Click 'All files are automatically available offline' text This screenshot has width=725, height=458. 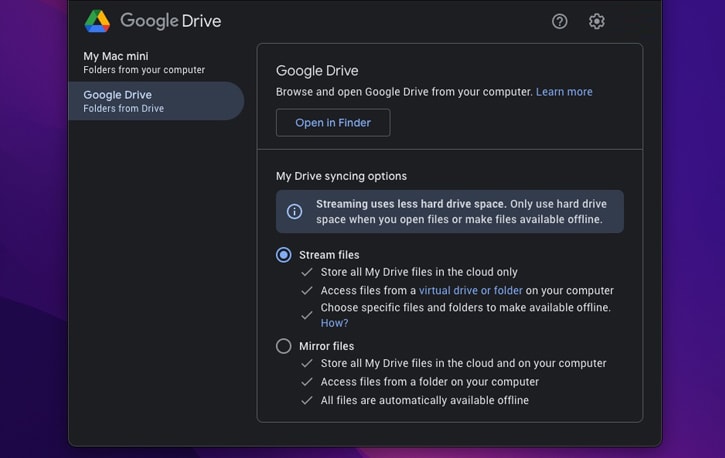click(x=424, y=400)
